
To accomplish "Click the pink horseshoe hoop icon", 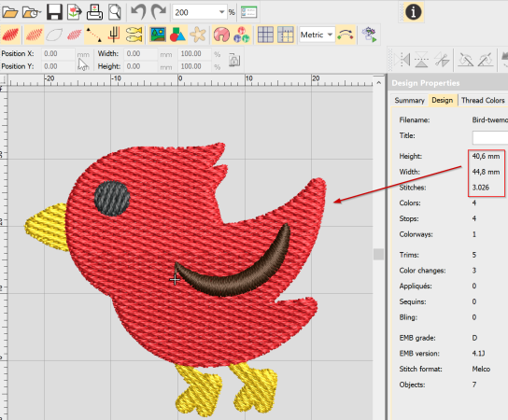I will coord(221,35).
